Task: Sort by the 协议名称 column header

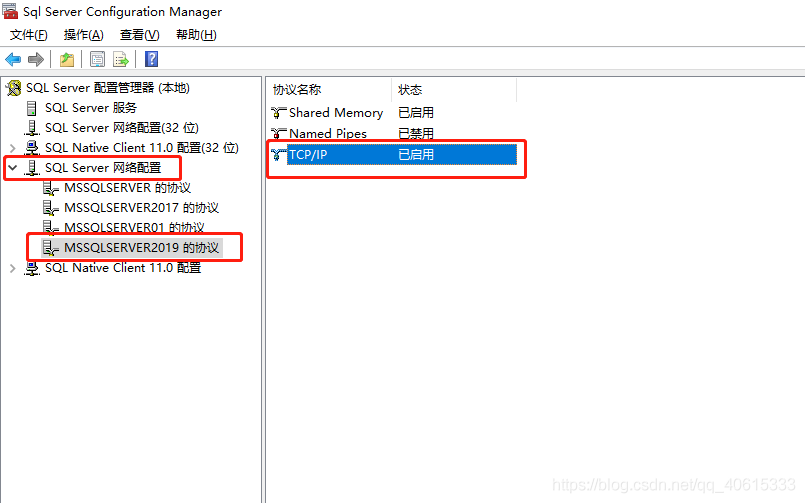Action: tap(297, 90)
